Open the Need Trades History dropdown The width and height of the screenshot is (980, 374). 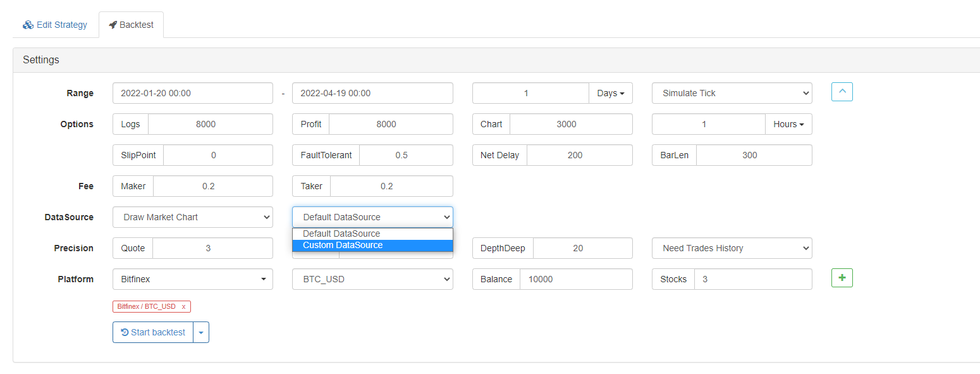[x=732, y=248]
